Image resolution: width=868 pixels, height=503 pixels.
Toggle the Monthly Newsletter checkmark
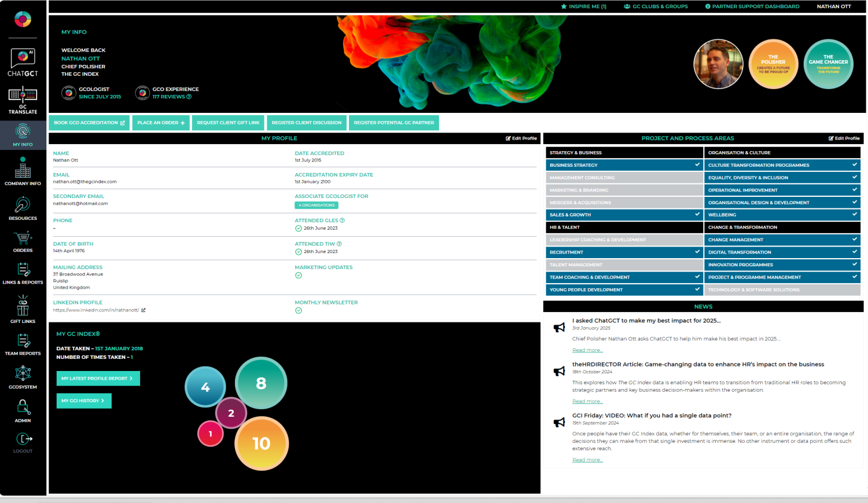coord(299,311)
